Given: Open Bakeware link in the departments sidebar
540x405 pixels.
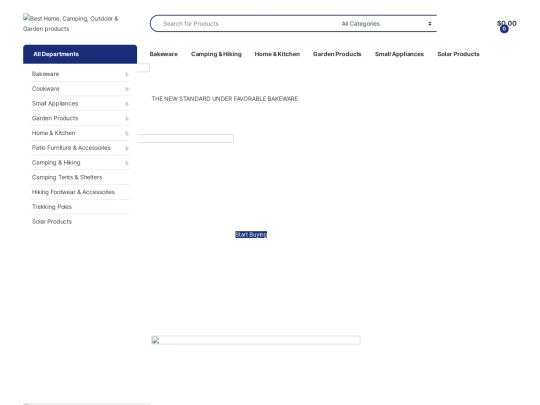Looking at the screenshot, I should click(x=45, y=74).
